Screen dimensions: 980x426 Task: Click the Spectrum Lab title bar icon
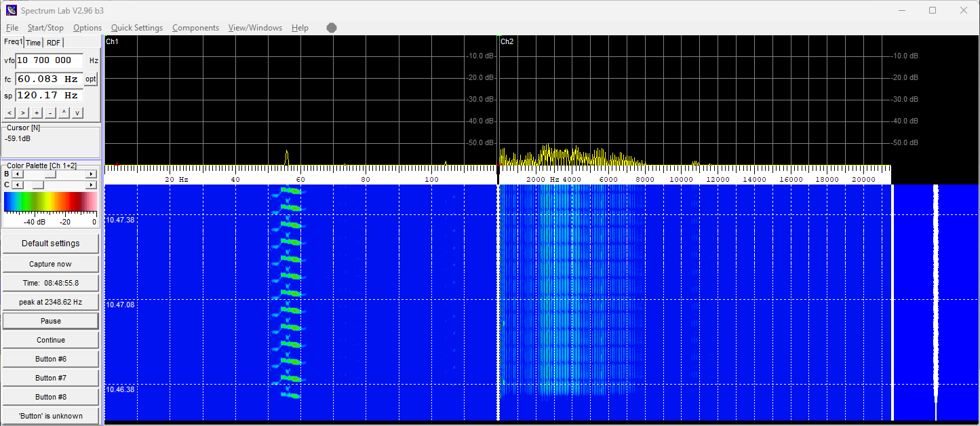11,10
